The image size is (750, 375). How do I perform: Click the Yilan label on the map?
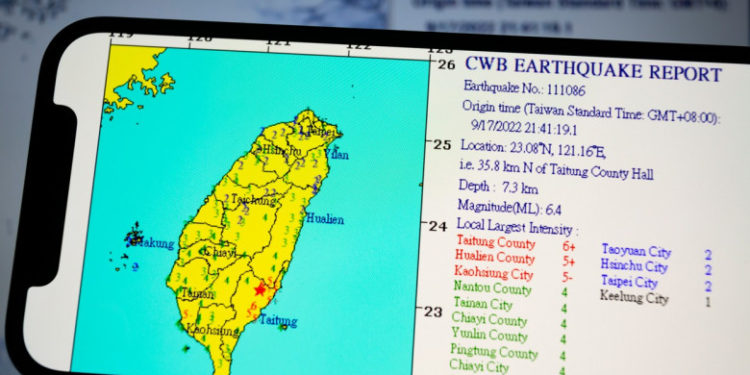337,154
